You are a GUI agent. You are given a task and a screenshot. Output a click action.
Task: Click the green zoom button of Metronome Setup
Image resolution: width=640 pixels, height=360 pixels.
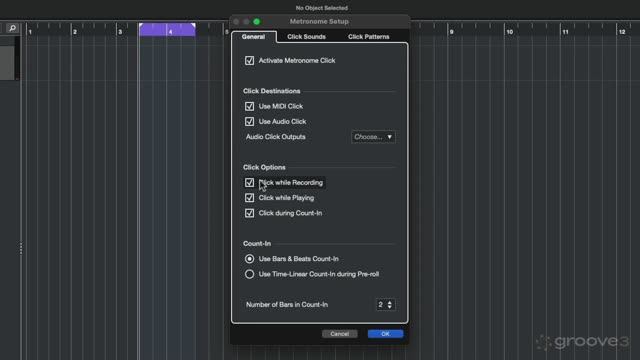(257, 22)
